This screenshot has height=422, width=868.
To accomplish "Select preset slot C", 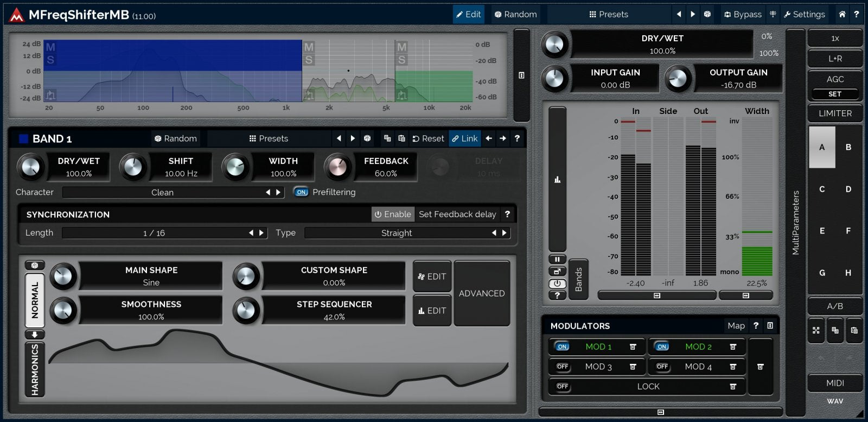I will [x=822, y=189].
